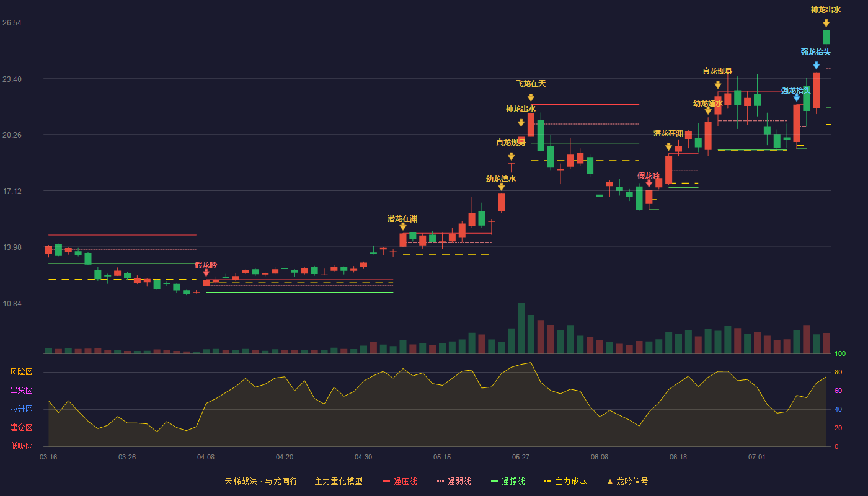Click the 05-15 date label
The image size is (868, 496).
click(442, 457)
